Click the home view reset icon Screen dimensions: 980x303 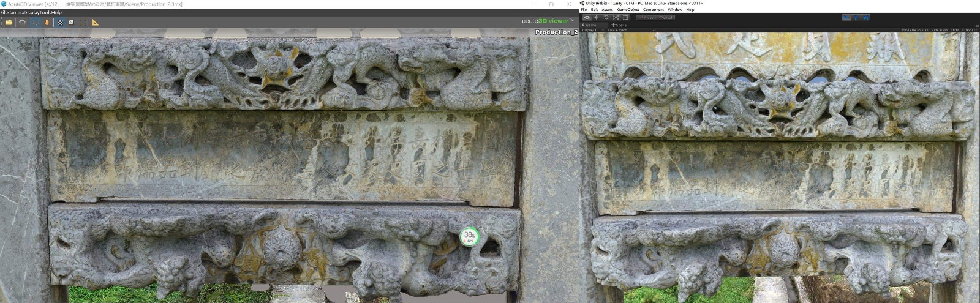tap(23, 23)
